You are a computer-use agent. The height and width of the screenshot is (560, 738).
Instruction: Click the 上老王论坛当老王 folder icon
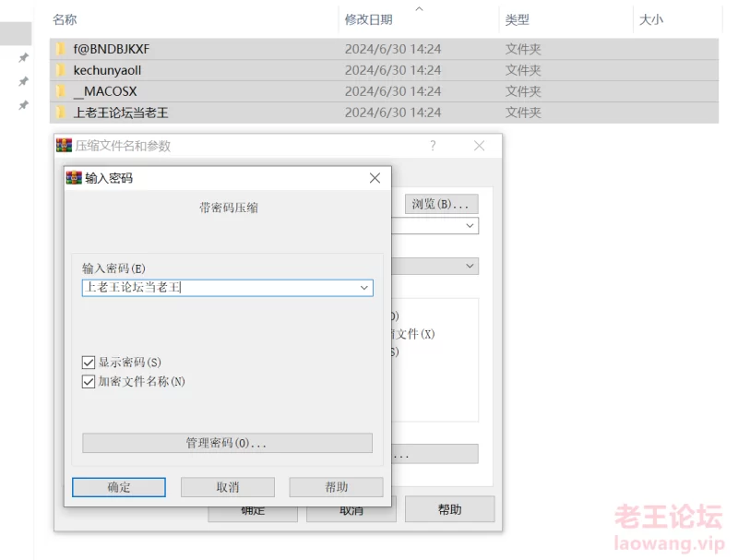pos(60,113)
